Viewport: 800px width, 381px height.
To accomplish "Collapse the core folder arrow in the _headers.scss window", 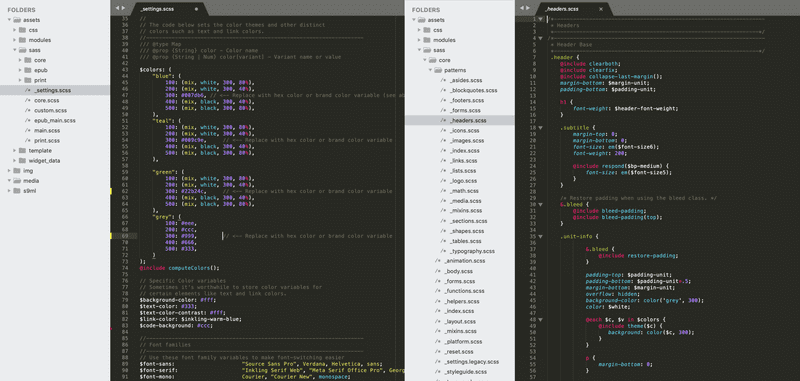I will 425,60.
